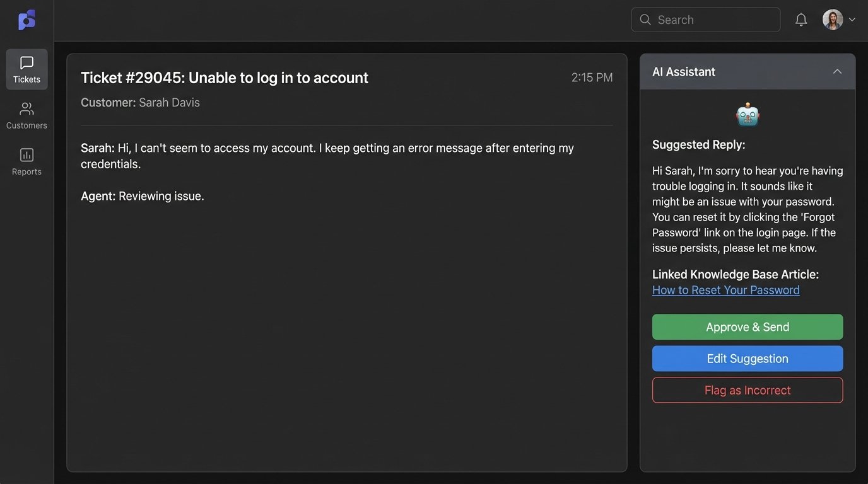Collapse the AI Assistant panel
The image size is (868, 484).
(837, 72)
